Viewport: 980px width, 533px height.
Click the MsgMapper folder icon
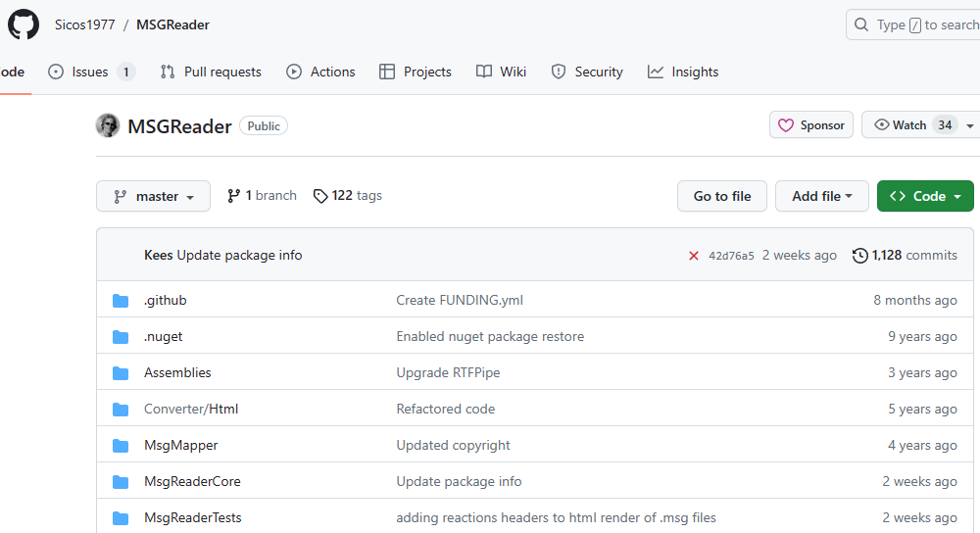point(121,446)
